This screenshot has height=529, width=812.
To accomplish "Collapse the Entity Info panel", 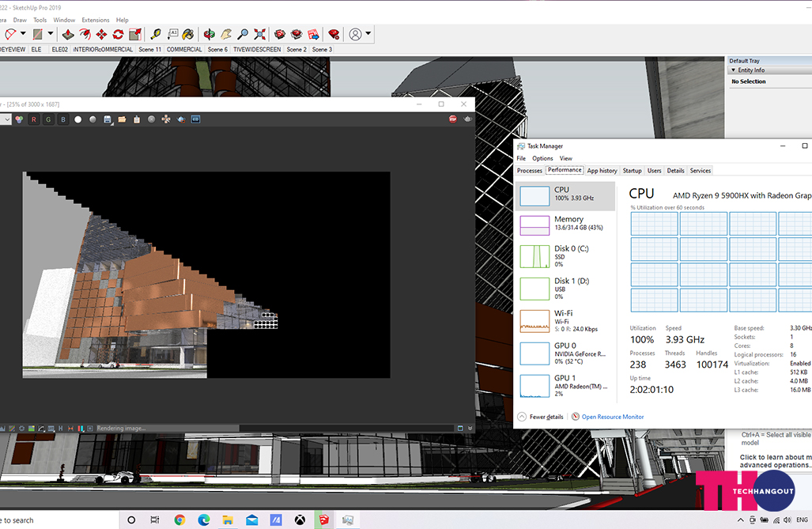I will pos(733,70).
